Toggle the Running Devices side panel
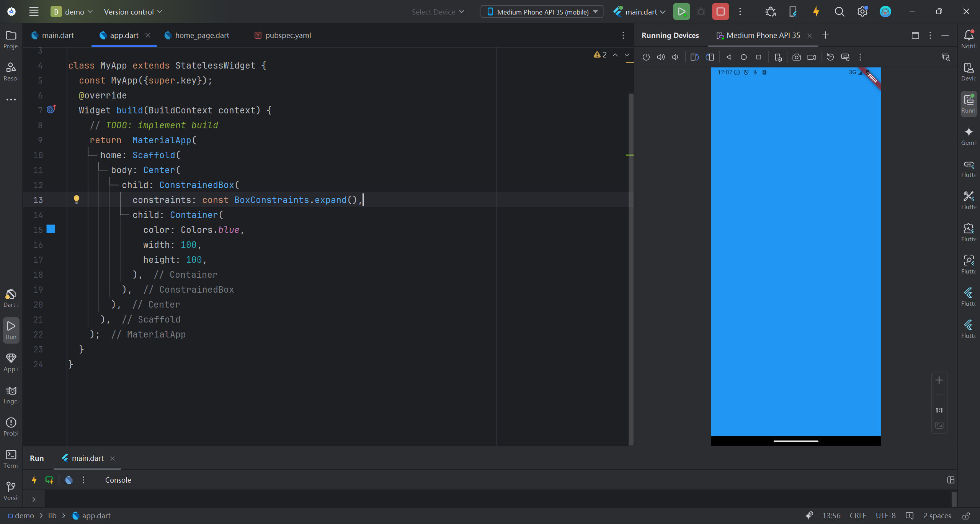The image size is (980, 524). click(969, 103)
